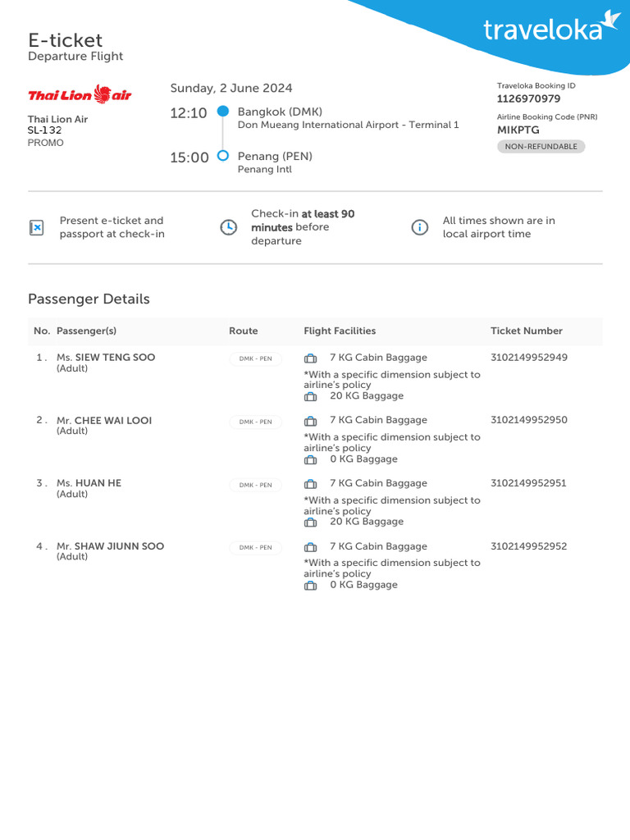
Task: Select the Traveloka Booking ID 1126970979
Action: (528, 99)
